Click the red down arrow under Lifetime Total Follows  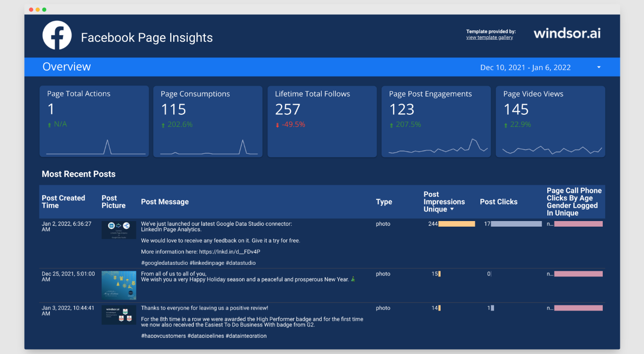pyautogui.click(x=277, y=125)
